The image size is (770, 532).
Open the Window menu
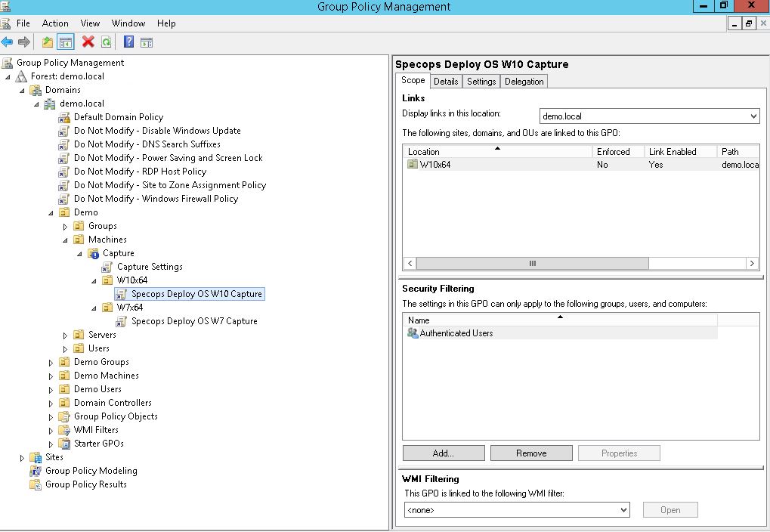click(128, 23)
